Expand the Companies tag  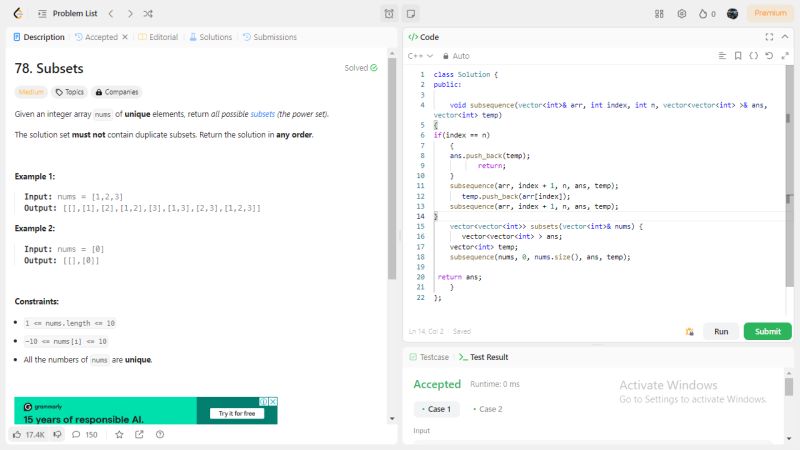pyautogui.click(x=117, y=92)
